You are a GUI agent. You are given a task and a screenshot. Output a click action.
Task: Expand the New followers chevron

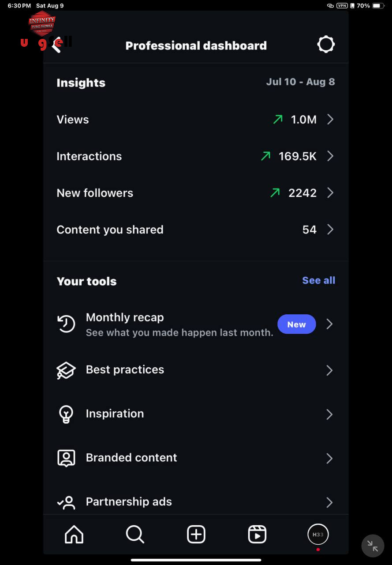tap(330, 193)
